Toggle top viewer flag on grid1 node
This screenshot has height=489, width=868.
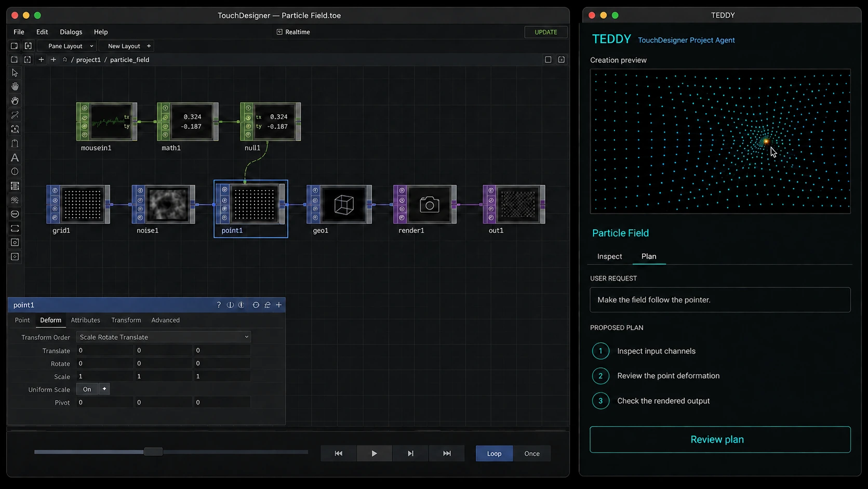click(x=55, y=191)
